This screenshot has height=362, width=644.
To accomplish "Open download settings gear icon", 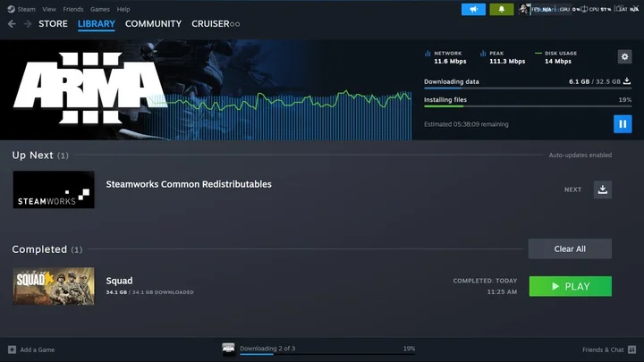I will (624, 56).
